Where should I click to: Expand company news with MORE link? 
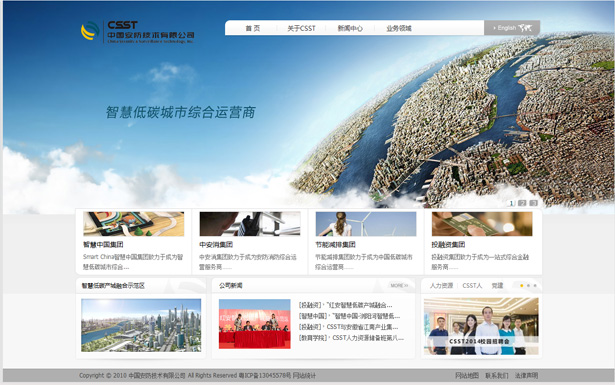[x=399, y=285]
